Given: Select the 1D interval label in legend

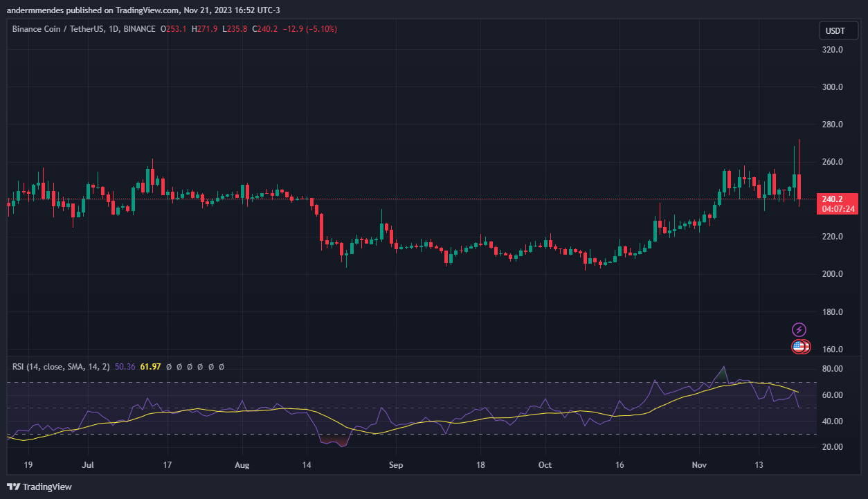Looking at the screenshot, I should (113, 29).
